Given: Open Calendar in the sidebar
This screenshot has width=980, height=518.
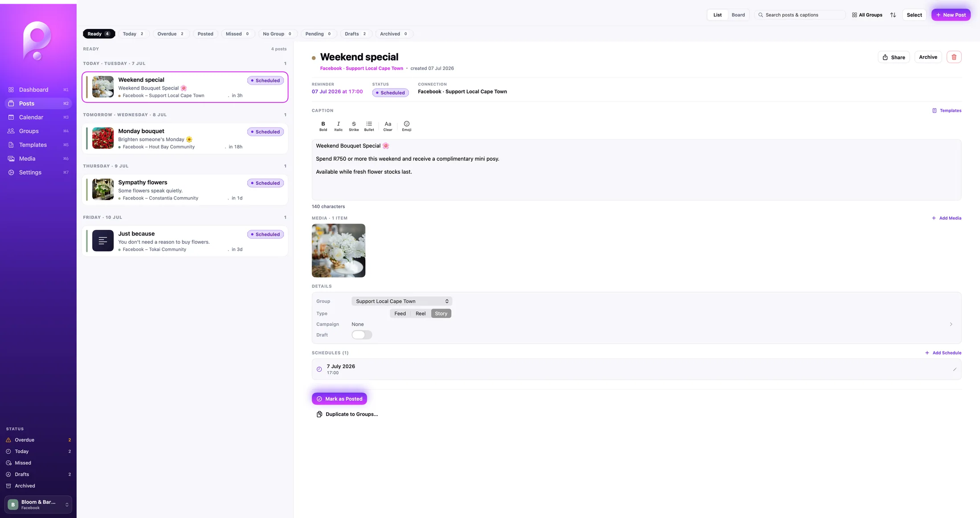Looking at the screenshot, I should point(38,117).
